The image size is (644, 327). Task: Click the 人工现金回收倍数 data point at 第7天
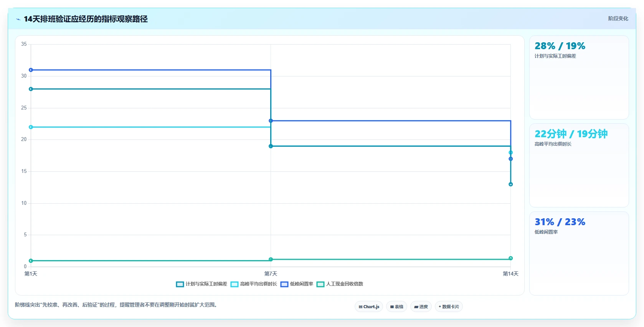(x=271, y=259)
